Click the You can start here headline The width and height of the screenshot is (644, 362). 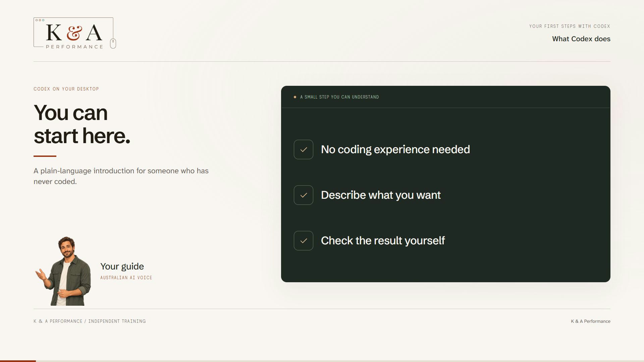pyautogui.click(x=82, y=124)
